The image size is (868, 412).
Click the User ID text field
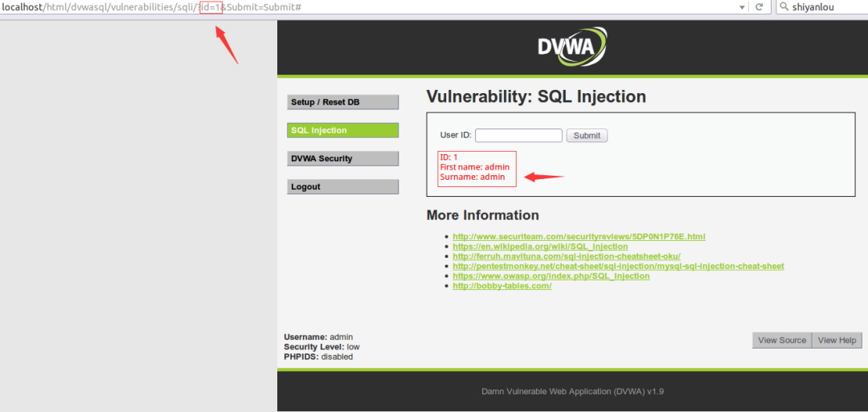(518, 136)
